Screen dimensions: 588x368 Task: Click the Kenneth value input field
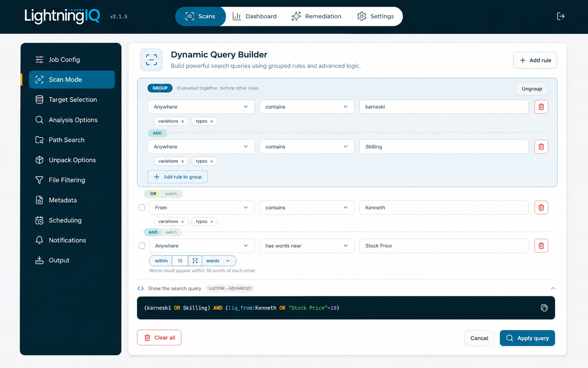coord(444,208)
